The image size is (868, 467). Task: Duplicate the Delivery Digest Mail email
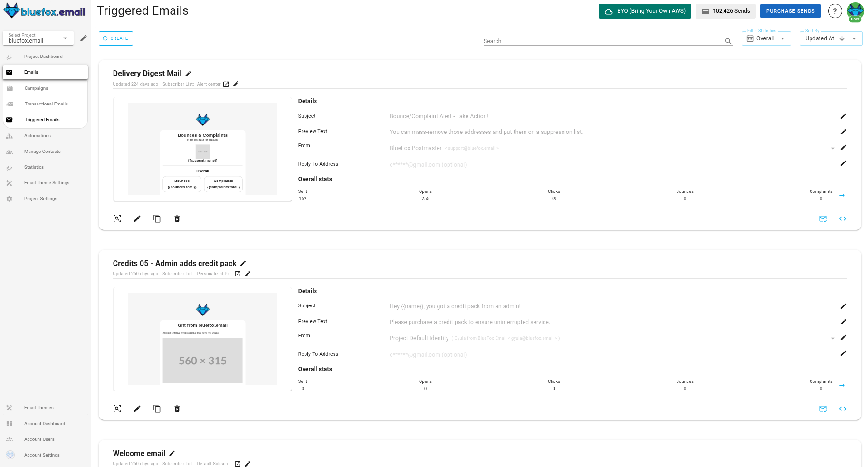[x=157, y=219]
